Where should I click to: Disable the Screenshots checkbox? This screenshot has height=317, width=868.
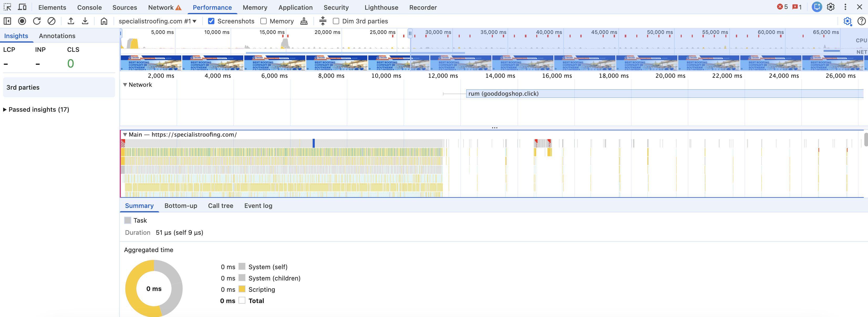(211, 21)
